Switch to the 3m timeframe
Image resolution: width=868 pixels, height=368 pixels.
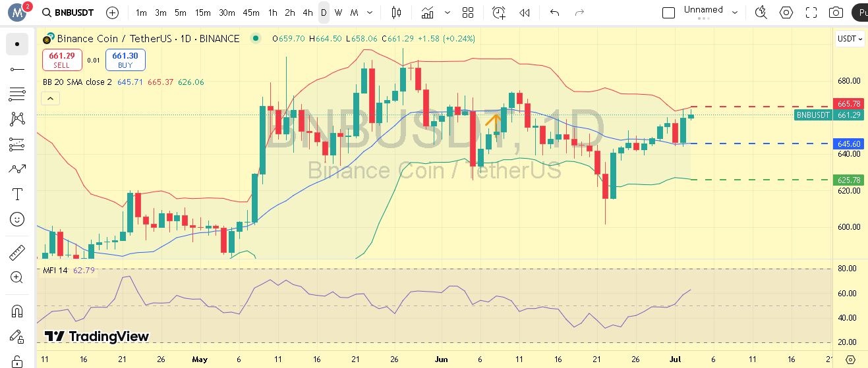pyautogui.click(x=161, y=13)
